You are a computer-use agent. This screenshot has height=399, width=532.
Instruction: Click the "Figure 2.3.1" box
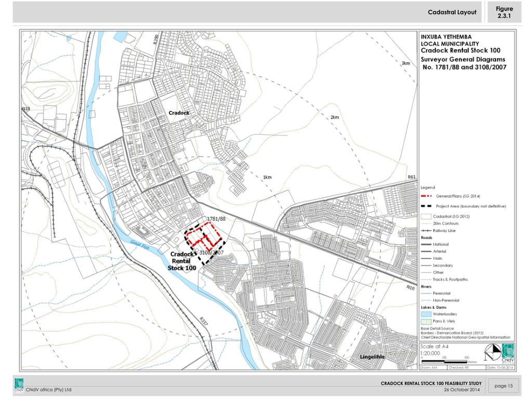click(504, 12)
